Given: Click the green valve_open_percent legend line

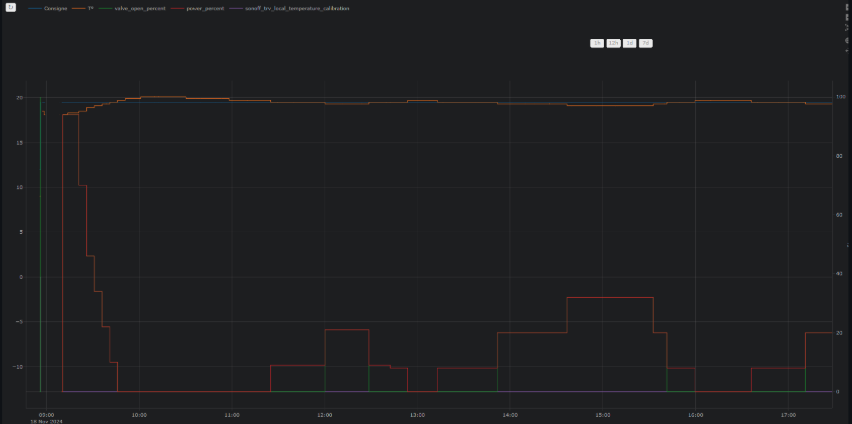Looking at the screenshot, I should pos(106,8).
